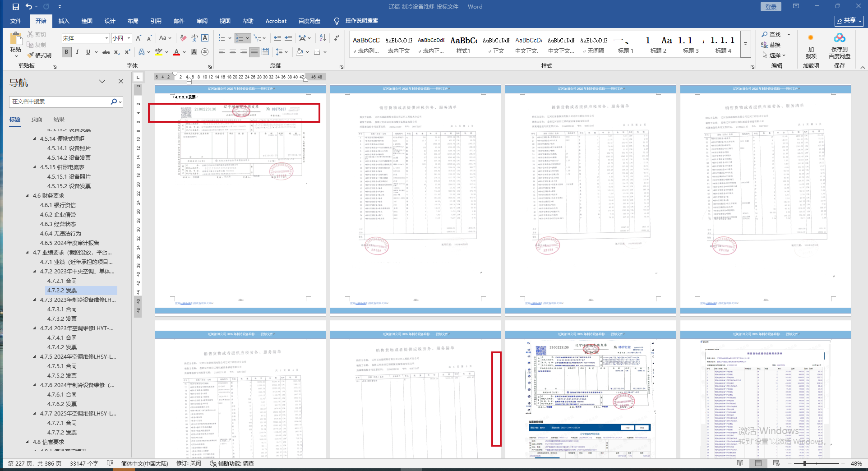Toggle Italic formatting
868x471 pixels.
[x=77, y=52]
